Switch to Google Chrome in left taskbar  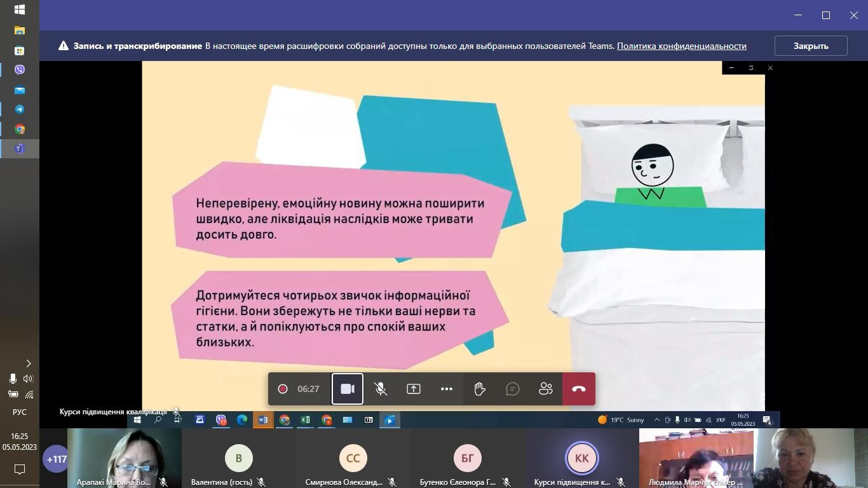[20, 129]
